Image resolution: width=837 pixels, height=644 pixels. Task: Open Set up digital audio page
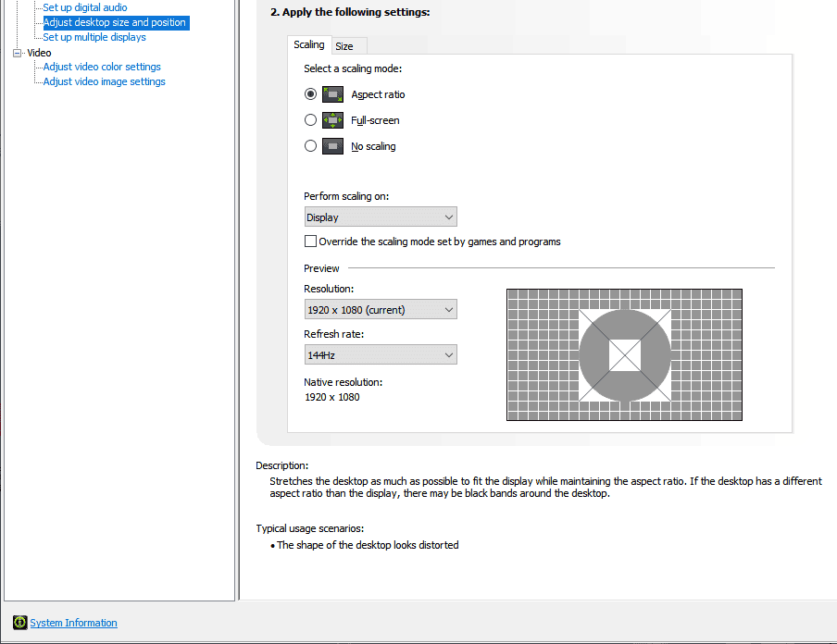[x=85, y=7]
